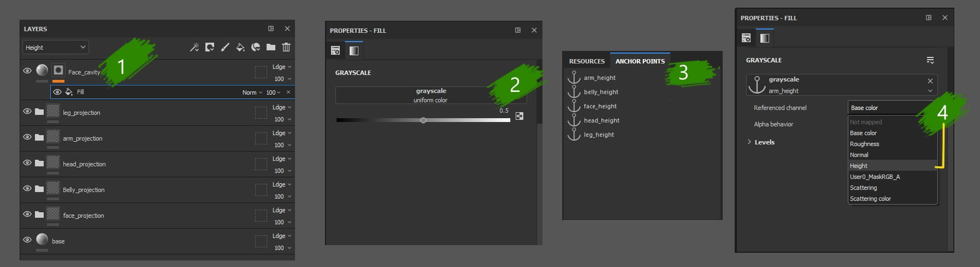The image size is (980, 267).
Task: Expand the Levels section
Action: [x=749, y=142]
